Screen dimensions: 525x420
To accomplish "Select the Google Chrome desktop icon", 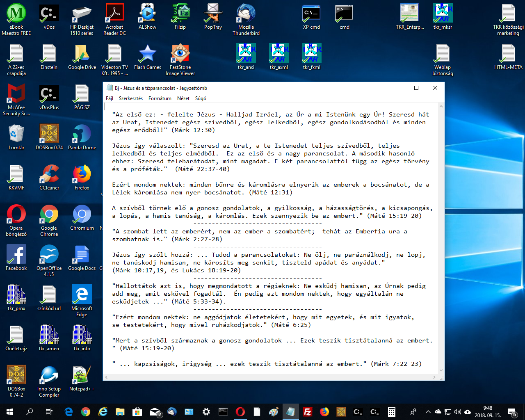I will coord(49,221).
